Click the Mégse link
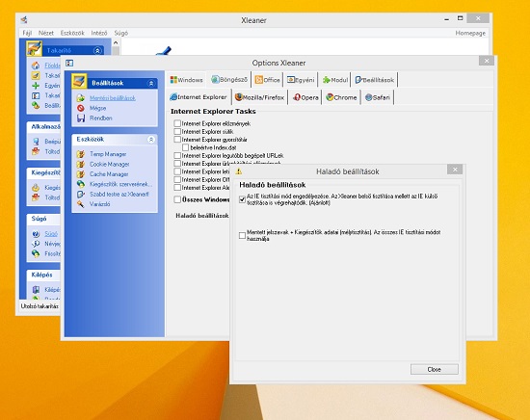 97,108
